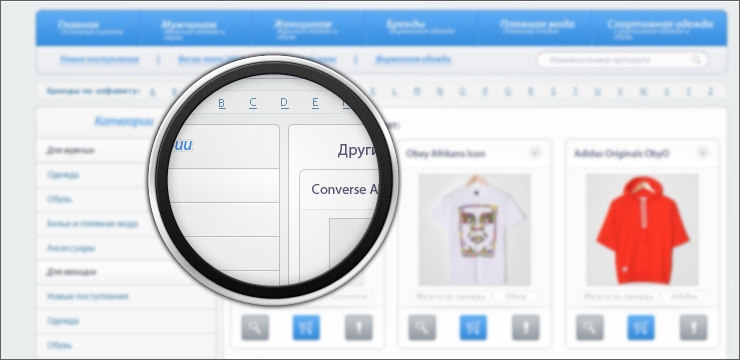This screenshot has height=360, width=740.
Task: Follow the Новые поступления link in the sub-navigation
Action: (99, 59)
